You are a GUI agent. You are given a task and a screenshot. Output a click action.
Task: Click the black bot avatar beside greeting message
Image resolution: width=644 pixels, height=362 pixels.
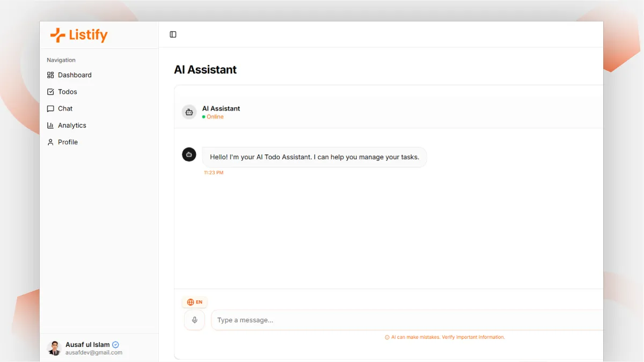(x=189, y=154)
